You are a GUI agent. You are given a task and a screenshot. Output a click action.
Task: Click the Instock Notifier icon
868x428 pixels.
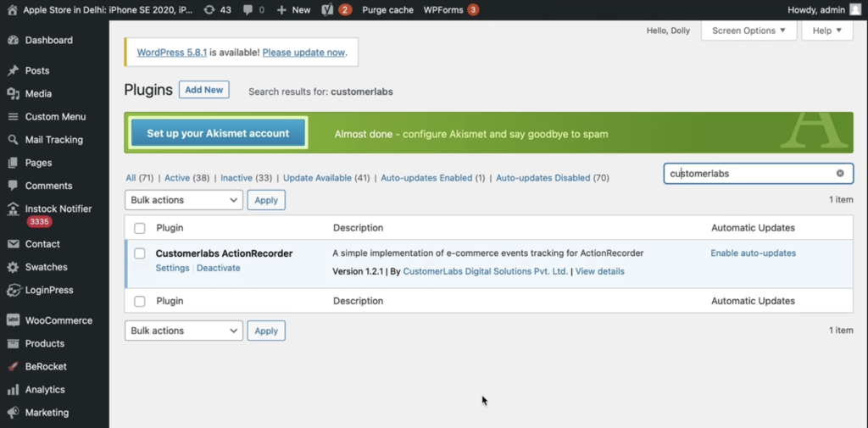13,208
